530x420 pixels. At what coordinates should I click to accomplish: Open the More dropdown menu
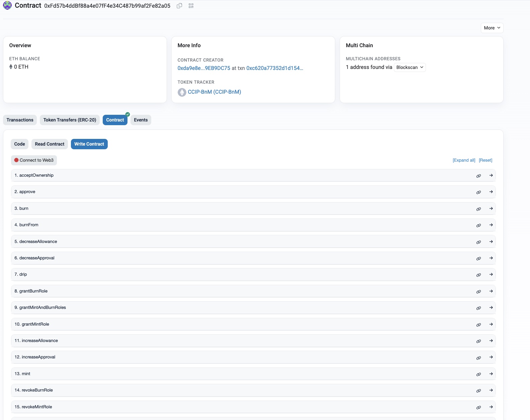492,28
